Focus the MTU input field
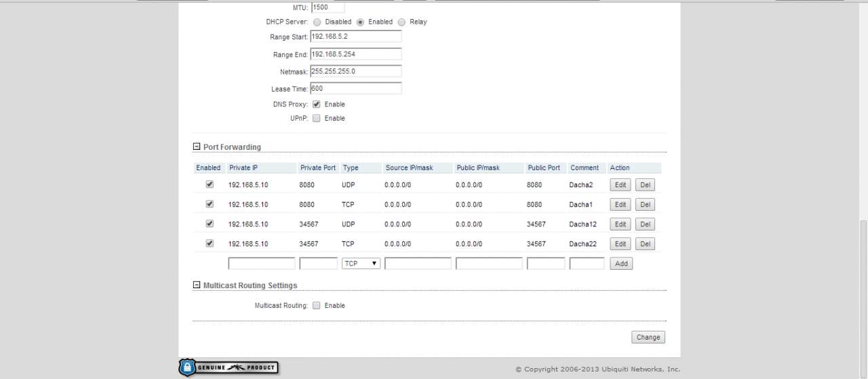The image size is (868, 379). (x=328, y=7)
